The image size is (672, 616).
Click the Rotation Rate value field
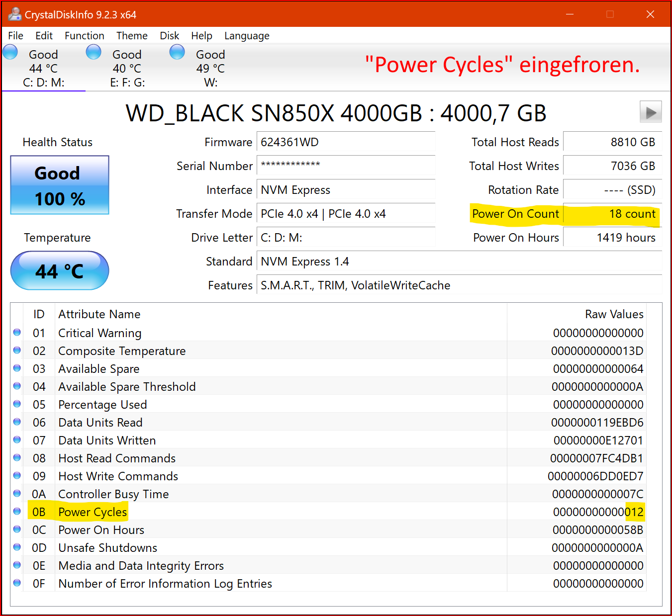(x=612, y=189)
